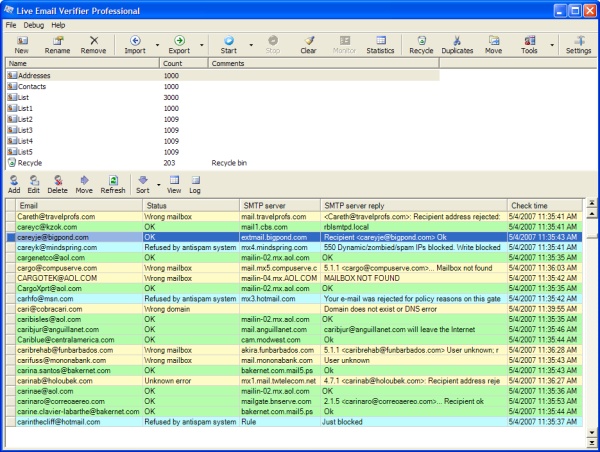This screenshot has width=600, height=452.
Task: Click the Add email icon
Action: (x=14, y=185)
